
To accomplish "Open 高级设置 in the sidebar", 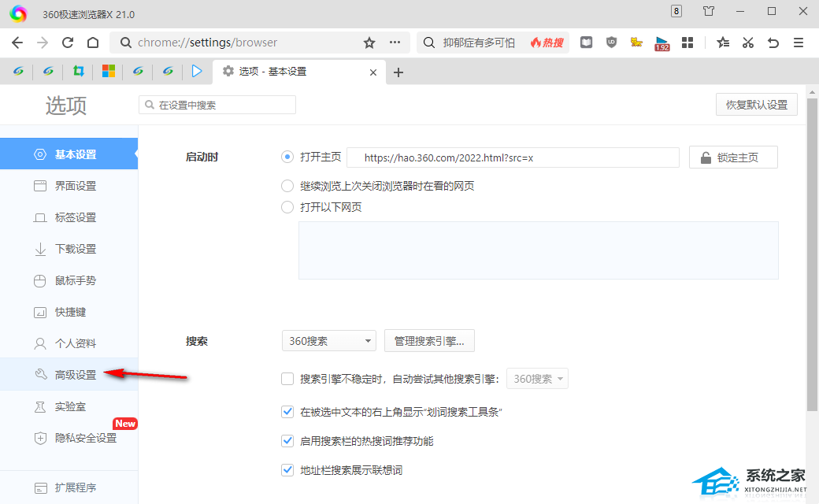I will pos(76,375).
